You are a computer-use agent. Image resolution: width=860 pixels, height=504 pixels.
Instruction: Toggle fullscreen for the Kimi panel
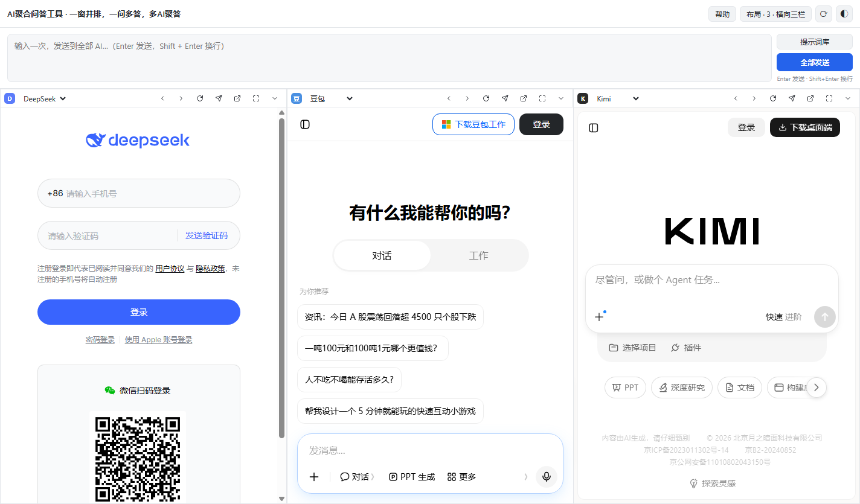coord(829,98)
